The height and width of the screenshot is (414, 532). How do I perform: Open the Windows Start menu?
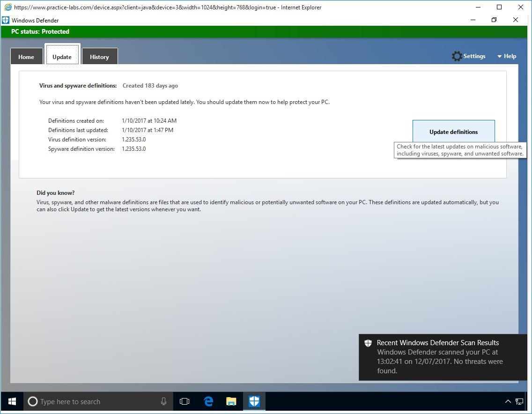12,402
